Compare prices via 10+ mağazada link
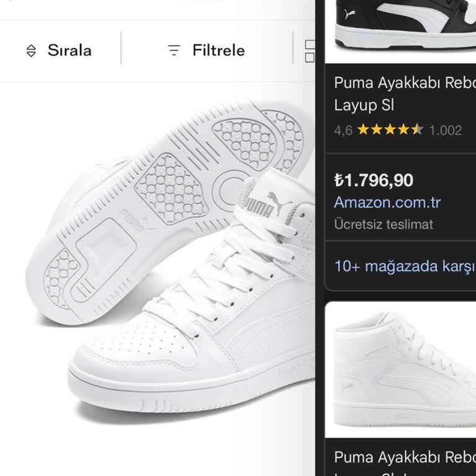The width and height of the screenshot is (476, 476). point(404,267)
